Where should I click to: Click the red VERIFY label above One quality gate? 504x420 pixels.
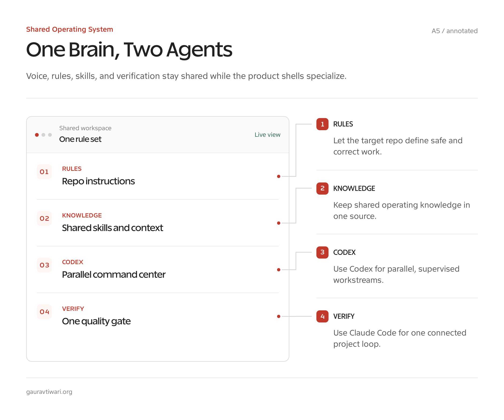73,309
